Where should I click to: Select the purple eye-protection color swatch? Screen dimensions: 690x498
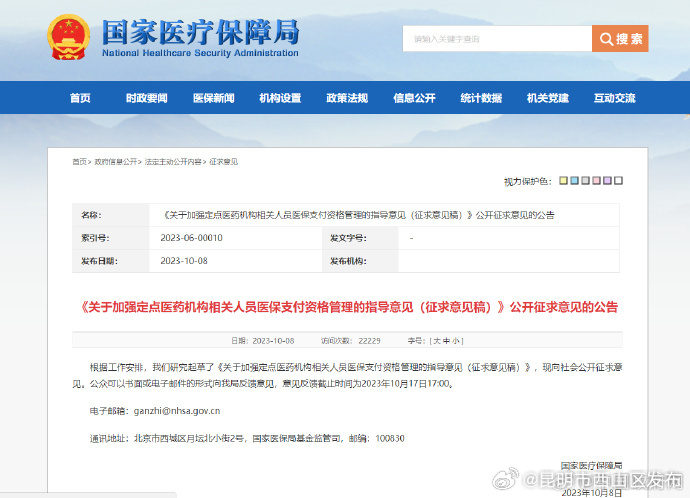click(607, 180)
